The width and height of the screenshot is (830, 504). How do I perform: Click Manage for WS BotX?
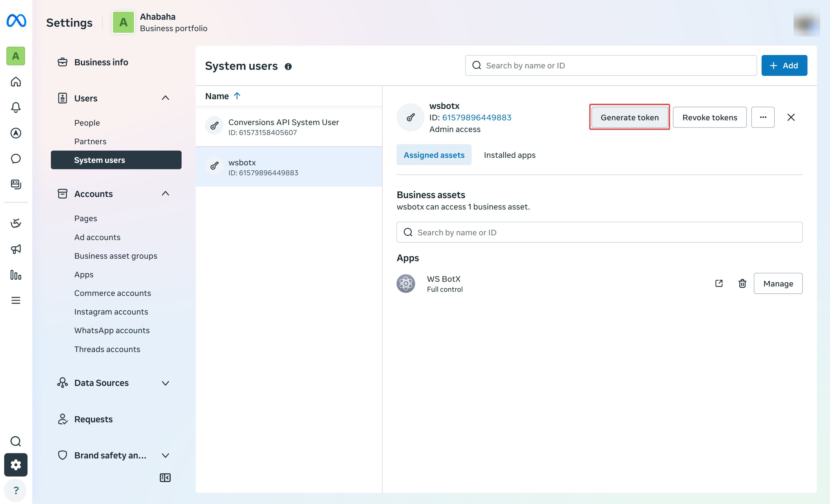pos(778,283)
